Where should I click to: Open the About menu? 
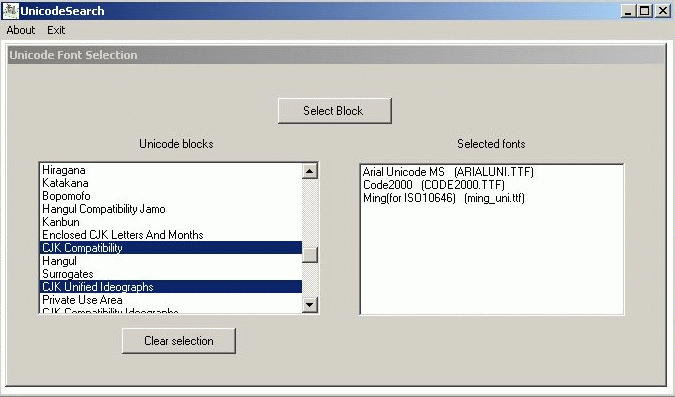click(21, 30)
